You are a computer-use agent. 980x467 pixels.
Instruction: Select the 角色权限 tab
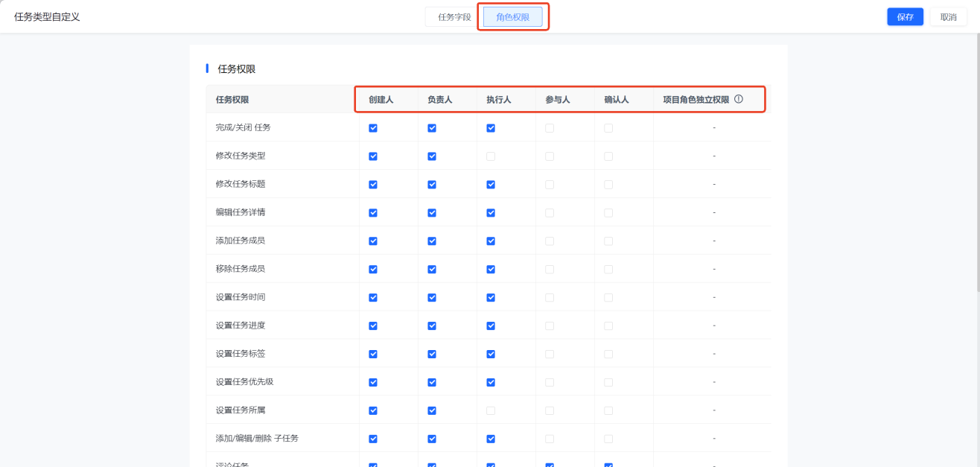512,17
